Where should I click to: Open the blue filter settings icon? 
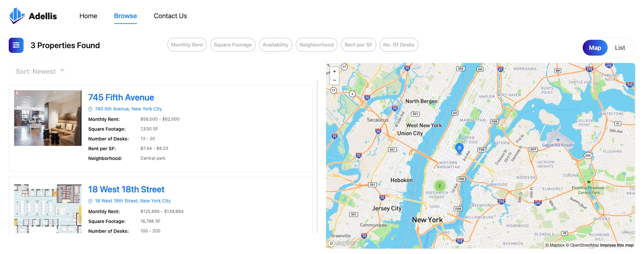[x=16, y=45]
